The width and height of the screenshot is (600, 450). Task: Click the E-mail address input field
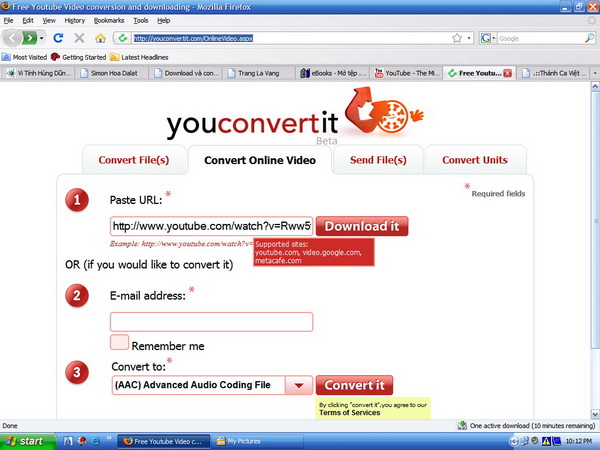211,322
